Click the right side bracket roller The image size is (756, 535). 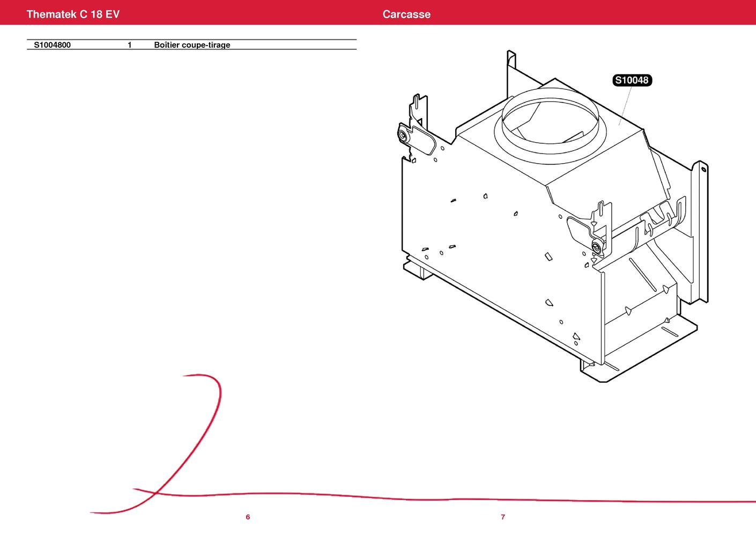point(596,247)
